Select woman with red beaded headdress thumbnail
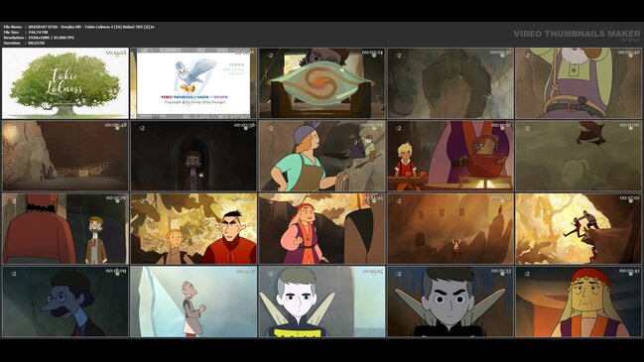Viewport: 644px width, 362px height. 579,302
